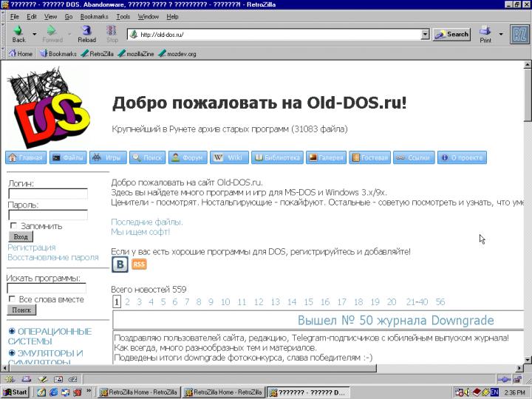Open Mail component icon in status bar

26,379
